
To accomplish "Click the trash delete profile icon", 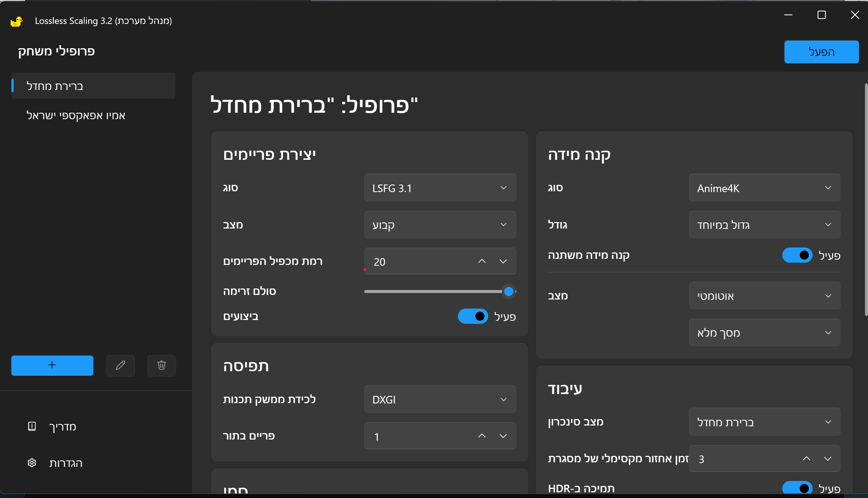I will 162,365.
